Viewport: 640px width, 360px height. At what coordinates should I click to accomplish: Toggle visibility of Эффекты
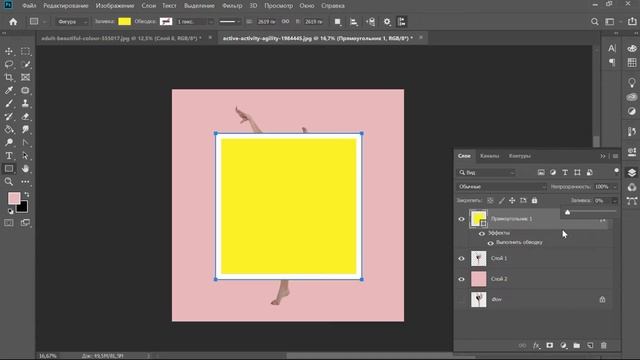[x=482, y=233]
